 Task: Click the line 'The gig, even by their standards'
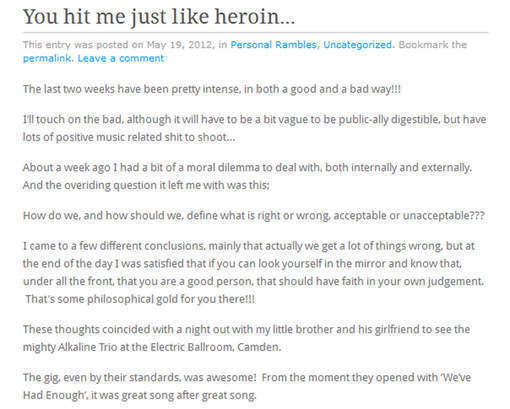click(247, 378)
